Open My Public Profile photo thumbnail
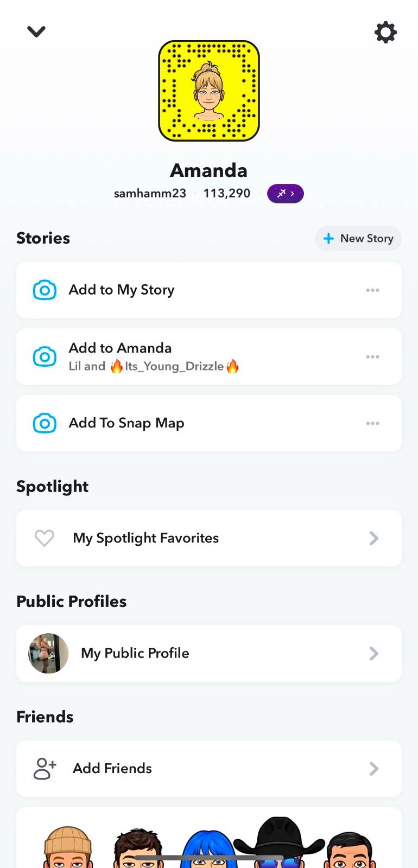This screenshot has height=868, width=418. pos(48,653)
